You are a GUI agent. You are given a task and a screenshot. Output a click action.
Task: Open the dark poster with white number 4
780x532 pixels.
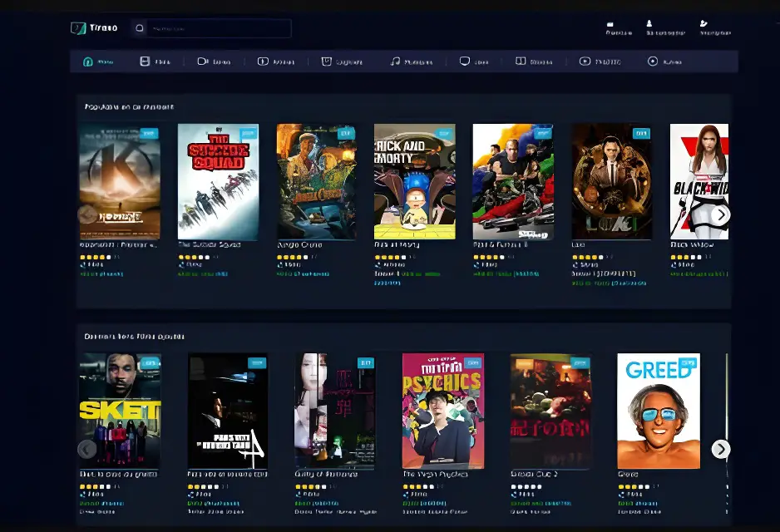click(228, 411)
